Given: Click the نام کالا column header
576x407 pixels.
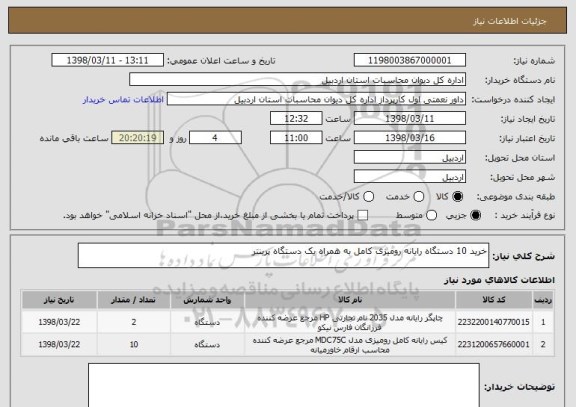Looking at the screenshot, I should point(350,300).
